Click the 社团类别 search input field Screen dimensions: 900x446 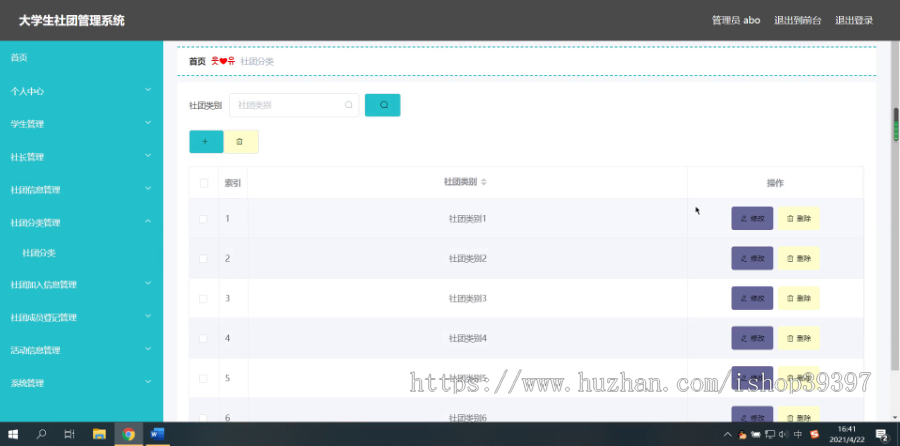[x=294, y=105]
